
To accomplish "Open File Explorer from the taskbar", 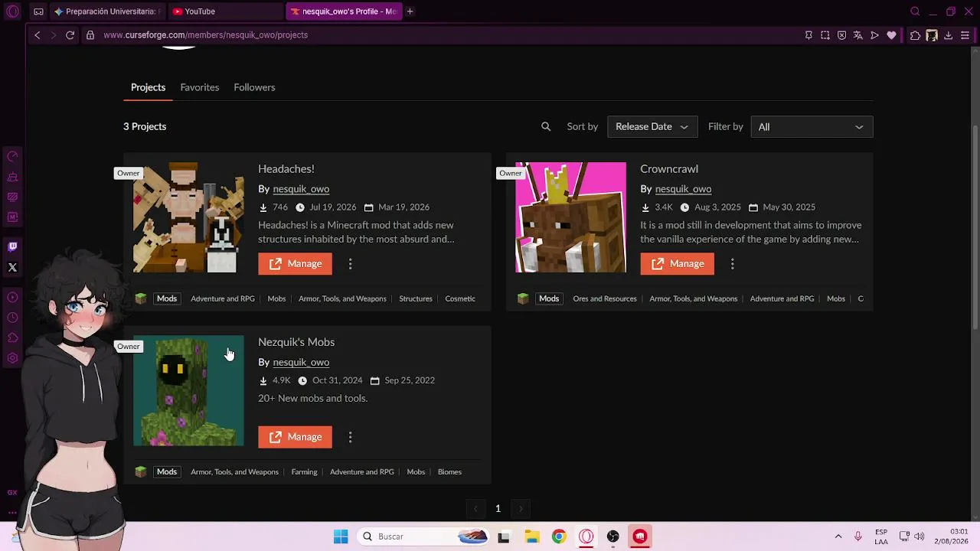I will pos(532,536).
